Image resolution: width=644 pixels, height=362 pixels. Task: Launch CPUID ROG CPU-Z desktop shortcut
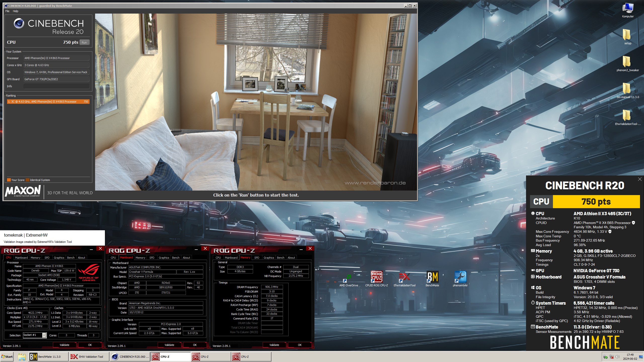[376, 279]
